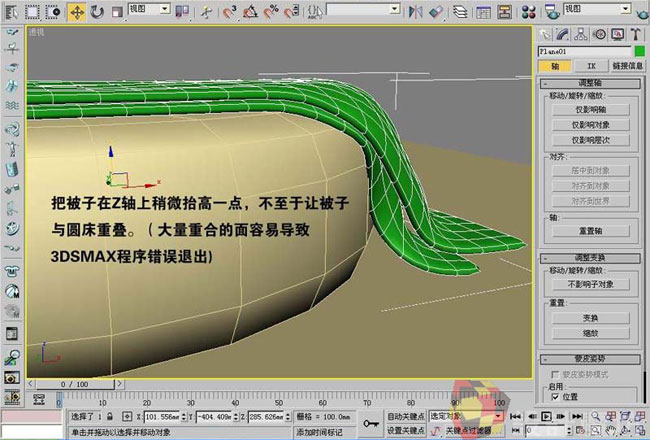650x440 pixels.
Task: Click the Zoom viewport navigation icon
Action: click(x=596, y=416)
